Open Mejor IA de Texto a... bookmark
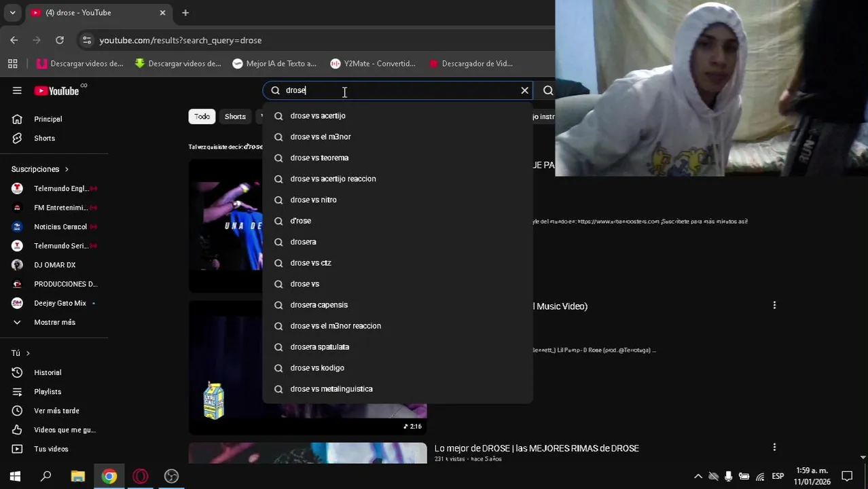This screenshot has width=868, height=489. point(274,63)
